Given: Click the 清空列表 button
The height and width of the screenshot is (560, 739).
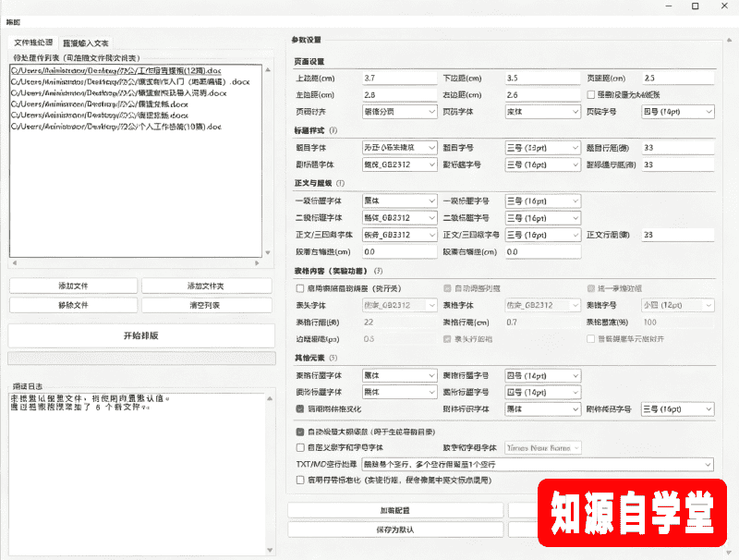Looking at the screenshot, I should [206, 305].
